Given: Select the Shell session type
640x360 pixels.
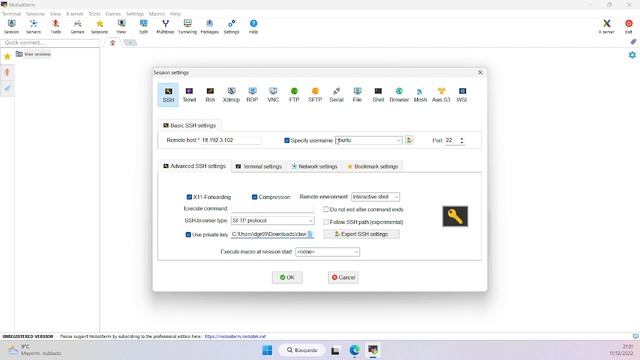Looking at the screenshot, I should pos(378,95).
